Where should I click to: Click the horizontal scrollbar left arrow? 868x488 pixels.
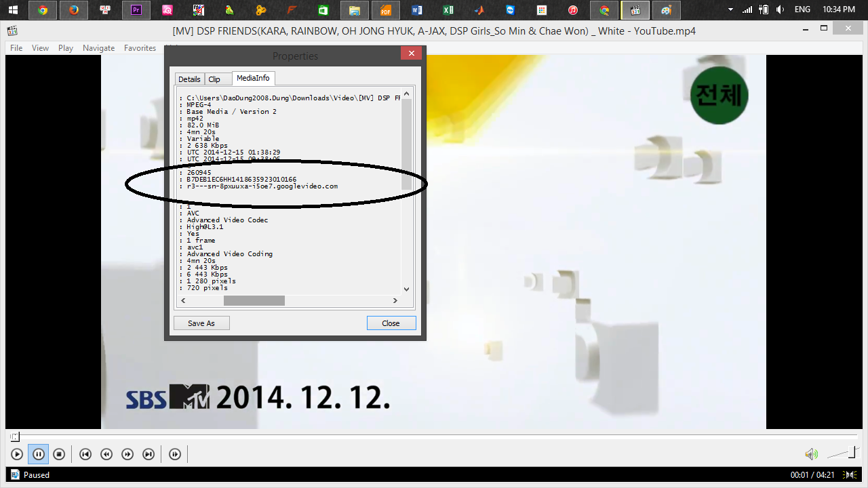click(182, 300)
